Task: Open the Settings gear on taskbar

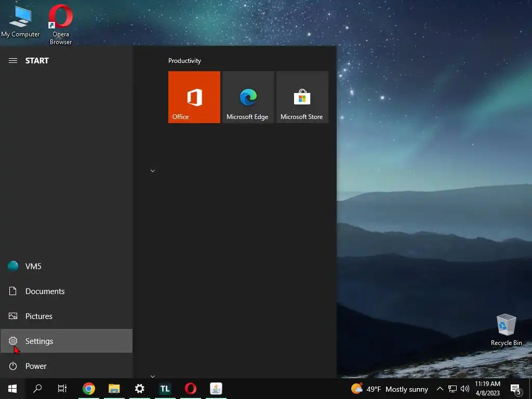Action: (140, 389)
